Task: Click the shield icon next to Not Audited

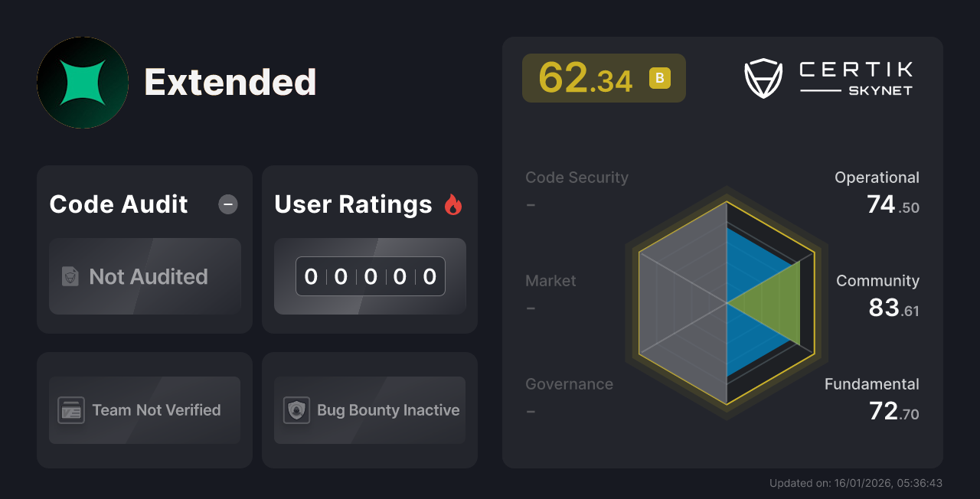Action: 70,277
